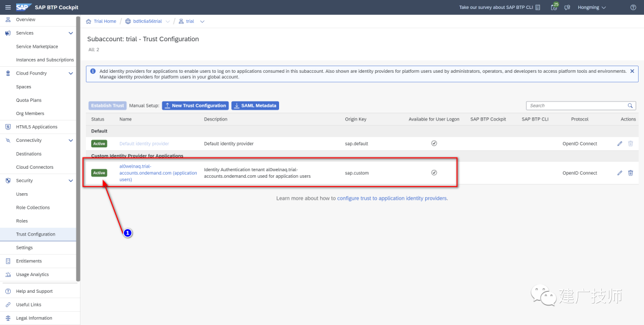Click User Logon checkmark for sap.default
The width and height of the screenshot is (644, 325).
(434, 143)
